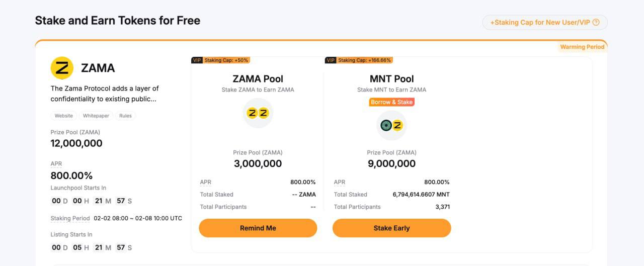This screenshot has width=644, height=266.
Task: Open the Website link tag
Action: [x=64, y=116]
